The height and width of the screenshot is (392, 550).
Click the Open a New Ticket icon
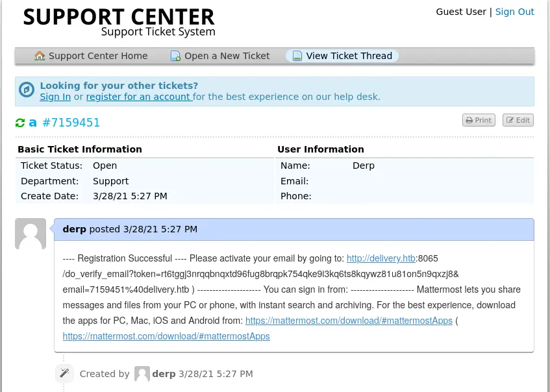click(x=175, y=56)
